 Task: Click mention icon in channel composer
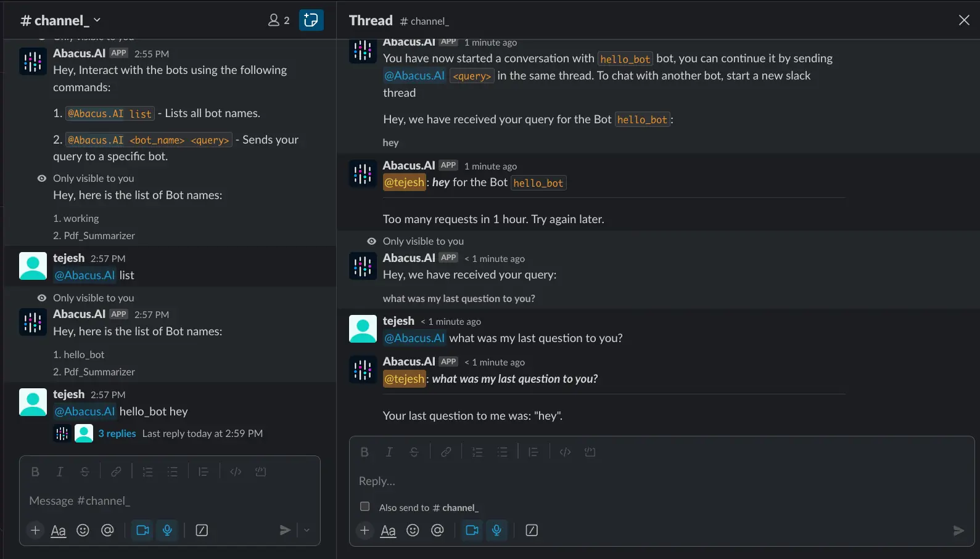coord(107,531)
